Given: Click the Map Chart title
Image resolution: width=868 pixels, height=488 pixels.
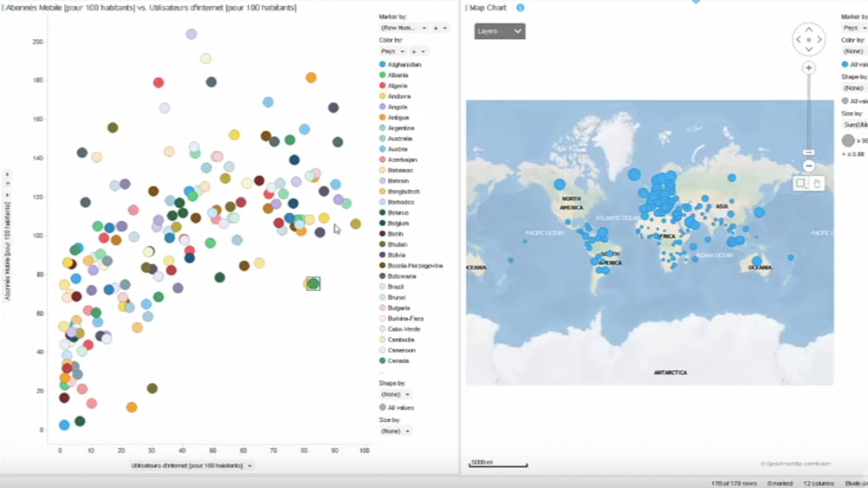Looking at the screenshot, I should click(488, 8).
